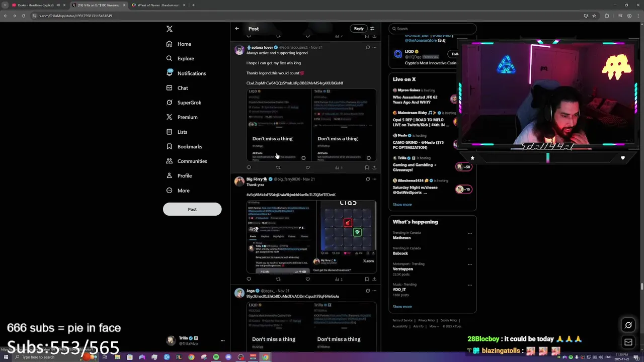The width and height of the screenshot is (644, 362).
Task: Open Matheson trending topic
Action: click(x=401, y=238)
